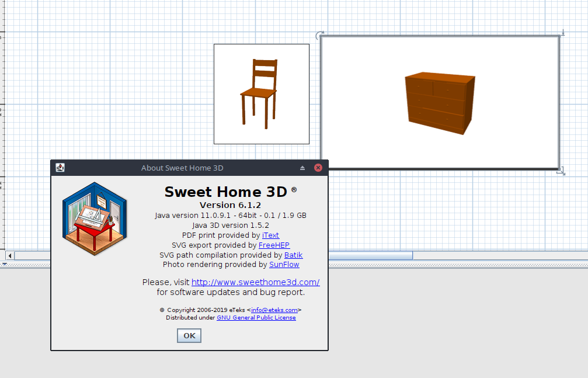Viewport: 588px width, 378px height.
Task: Open the SunFlow link
Action: (x=284, y=265)
